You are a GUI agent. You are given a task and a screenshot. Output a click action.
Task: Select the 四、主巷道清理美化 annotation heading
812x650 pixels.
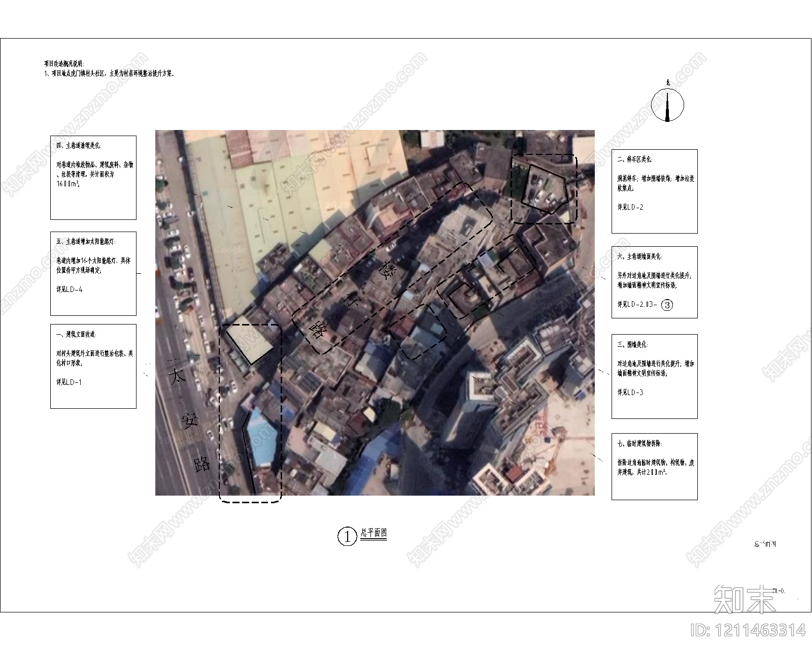[79, 146]
